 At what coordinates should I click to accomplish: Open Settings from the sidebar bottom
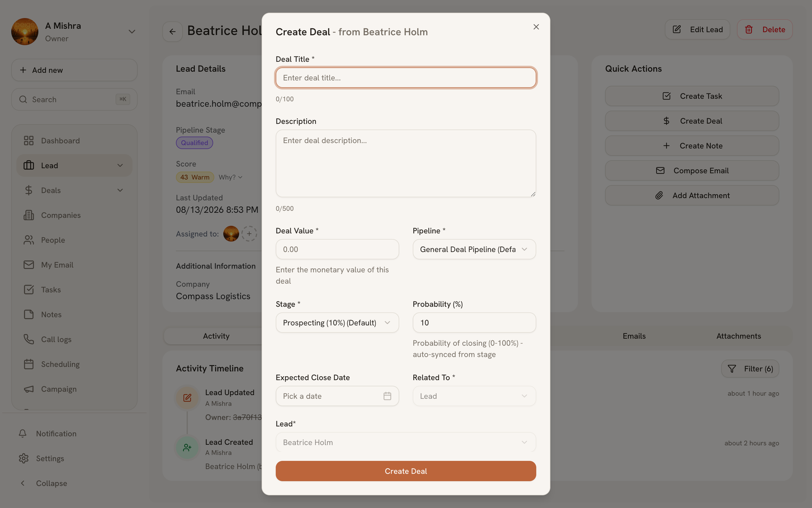[x=74, y=458]
